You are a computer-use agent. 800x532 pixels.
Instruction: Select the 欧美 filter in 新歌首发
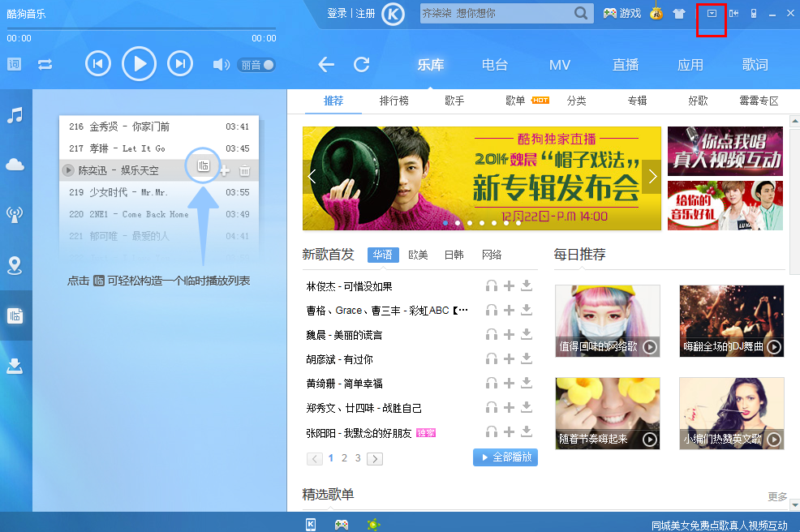[419, 254]
